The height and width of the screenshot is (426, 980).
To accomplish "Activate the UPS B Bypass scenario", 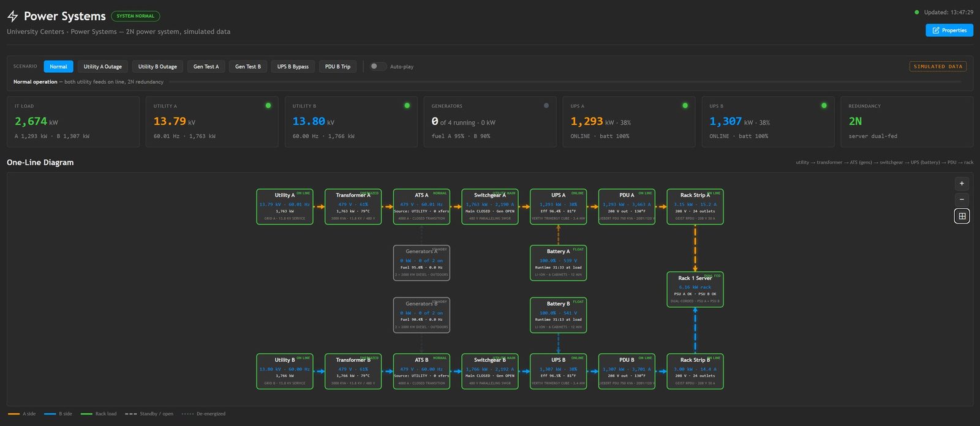I will click(293, 67).
